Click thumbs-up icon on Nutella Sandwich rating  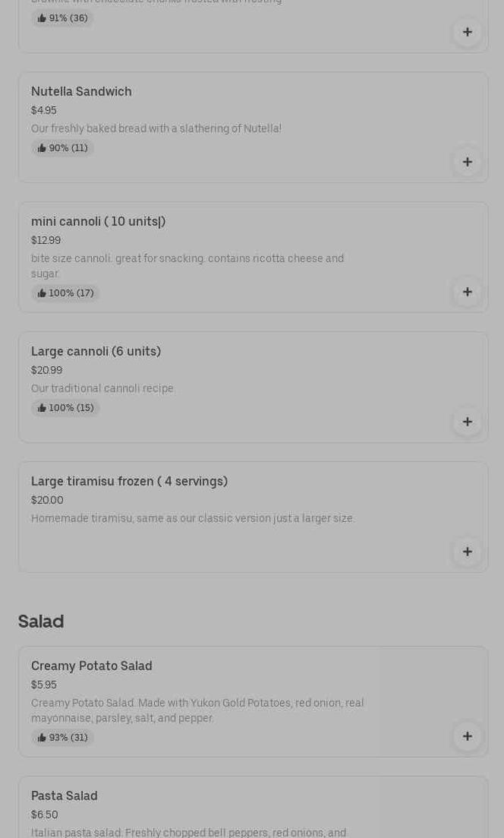click(42, 148)
